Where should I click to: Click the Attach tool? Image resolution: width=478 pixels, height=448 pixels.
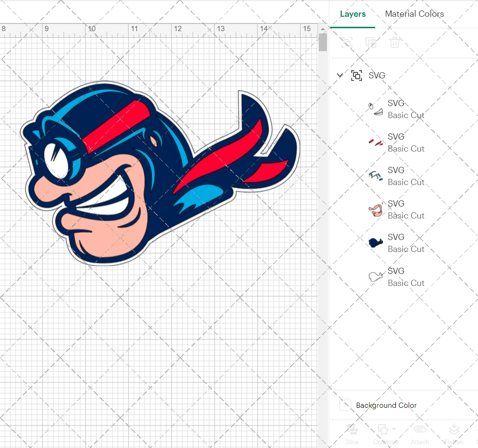pos(420,434)
